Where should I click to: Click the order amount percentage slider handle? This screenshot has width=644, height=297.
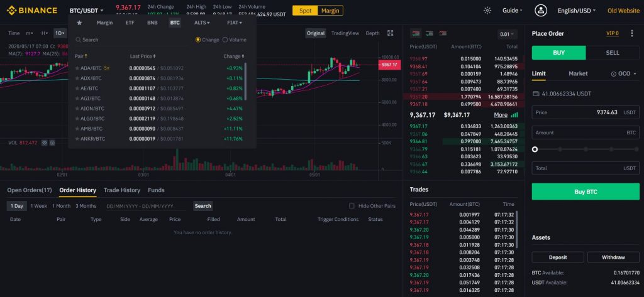[535, 149]
